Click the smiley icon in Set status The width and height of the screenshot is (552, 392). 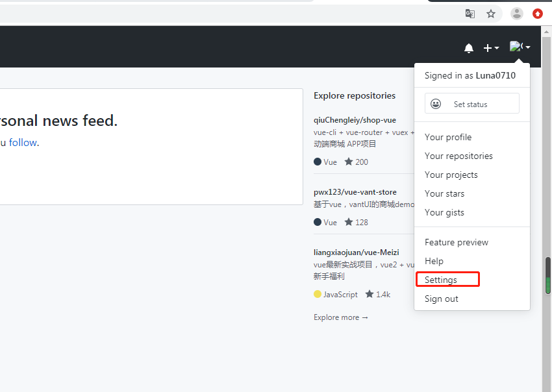coord(436,104)
